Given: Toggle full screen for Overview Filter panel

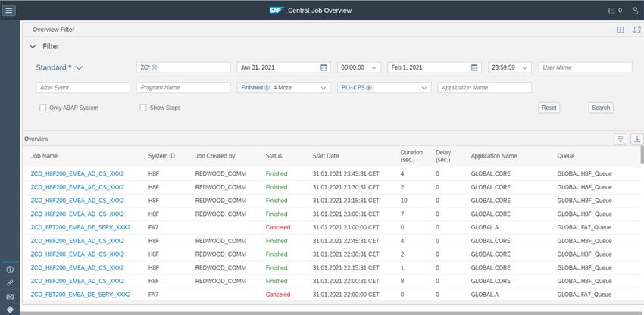Looking at the screenshot, I should click(x=636, y=30).
